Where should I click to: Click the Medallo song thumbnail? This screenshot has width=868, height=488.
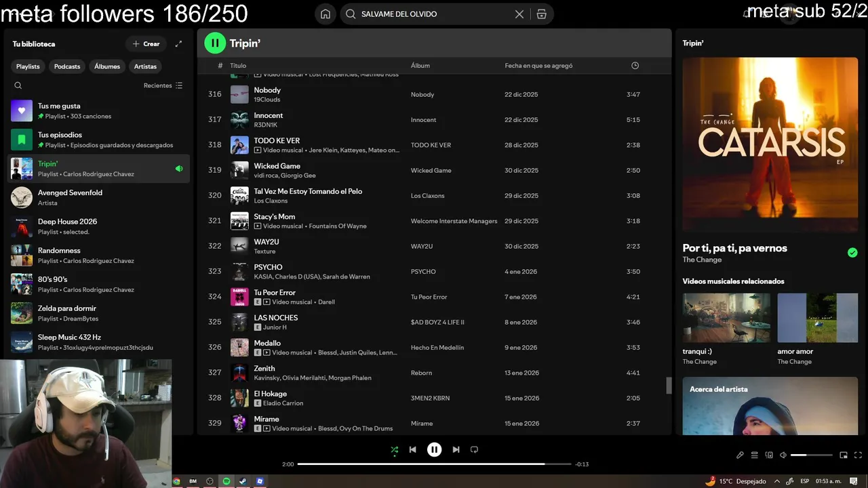click(x=239, y=348)
